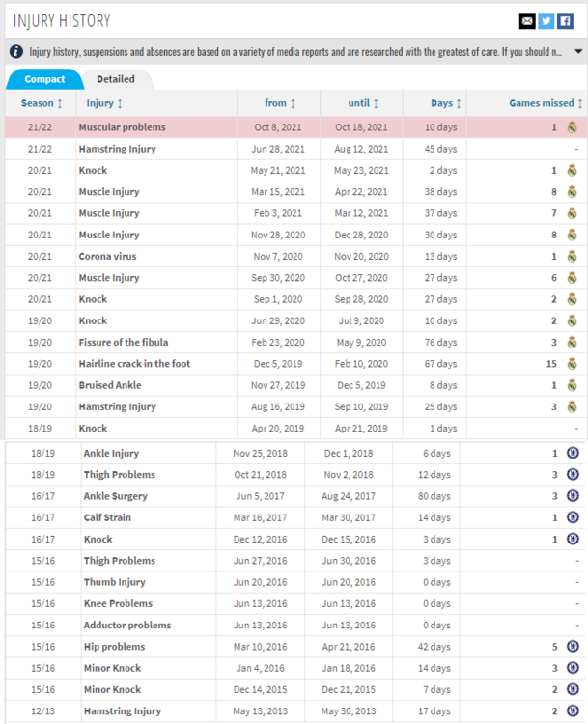Click the Aug 12, 2021 until date
Screen dimensions: 588x724
point(361,149)
